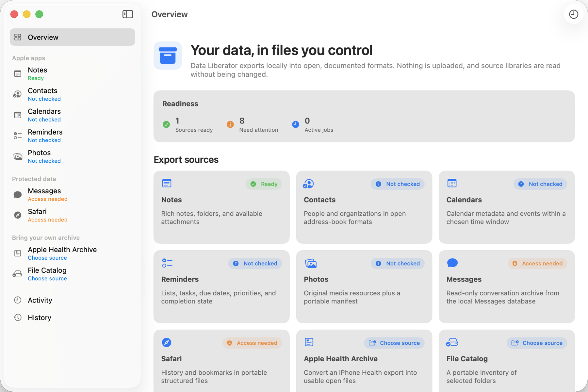Select the Safari label in the sidebar
Viewport: 588px width, 392px height.
point(37,211)
